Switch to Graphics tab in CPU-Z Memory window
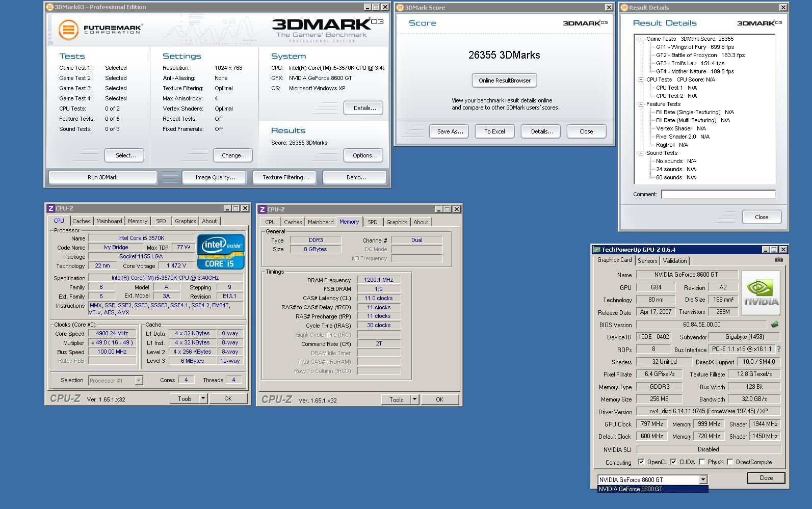This screenshot has width=812, height=509. pyautogui.click(x=397, y=222)
